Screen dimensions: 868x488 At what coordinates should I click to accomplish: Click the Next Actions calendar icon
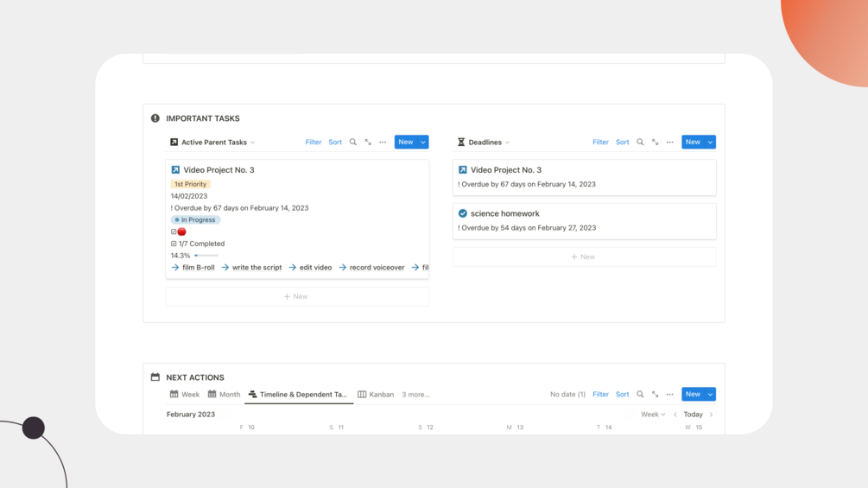[155, 377]
